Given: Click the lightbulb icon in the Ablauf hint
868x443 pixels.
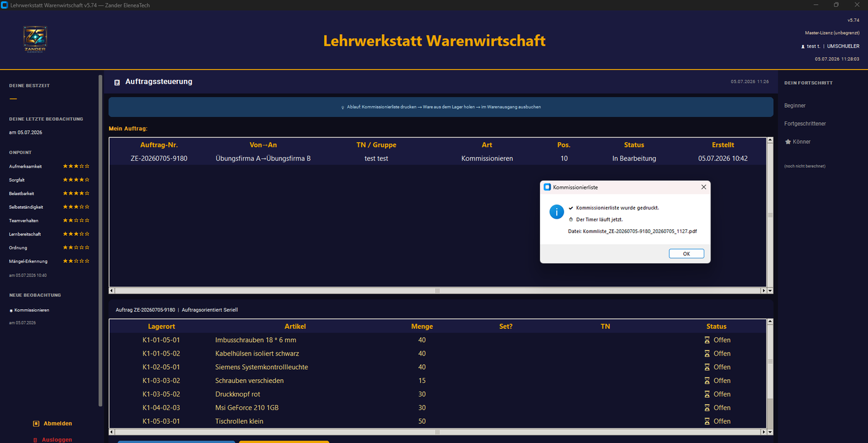Looking at the screenshot, I should click(x=343, y=107).
